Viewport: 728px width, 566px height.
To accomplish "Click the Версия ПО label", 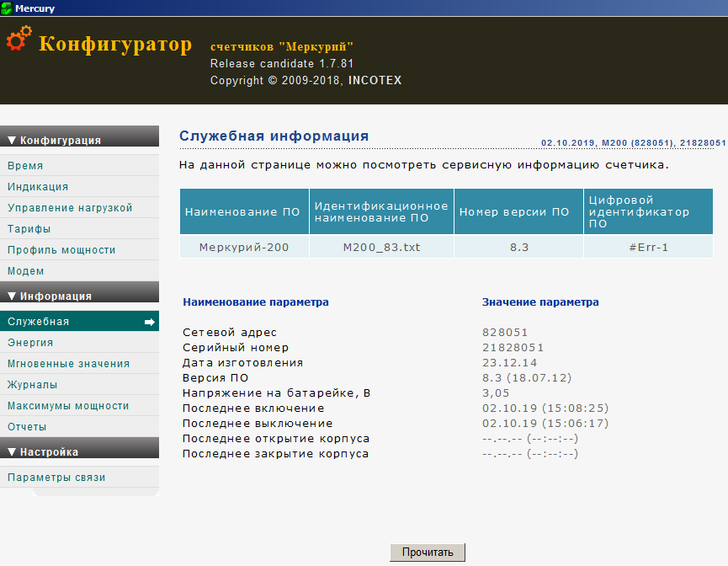I will click(x=215, y=378).
